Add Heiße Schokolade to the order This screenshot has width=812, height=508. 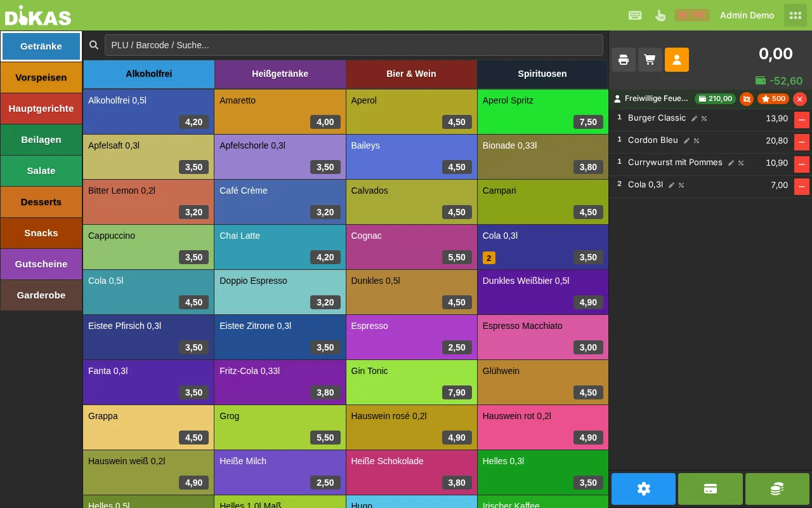[412, 472]
